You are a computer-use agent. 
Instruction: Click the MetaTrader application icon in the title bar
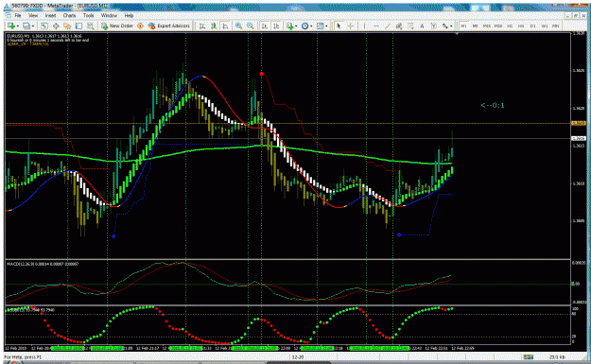(x=7, y=6)
